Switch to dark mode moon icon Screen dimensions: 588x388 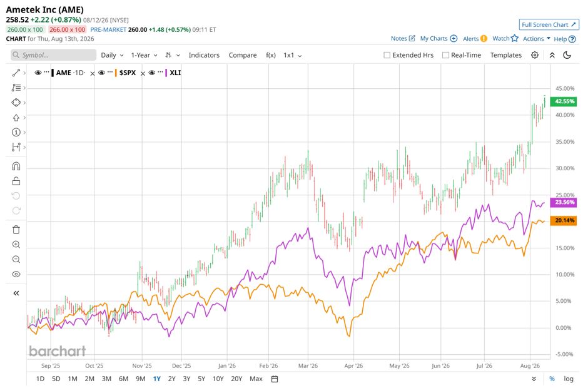coord(567,55)
